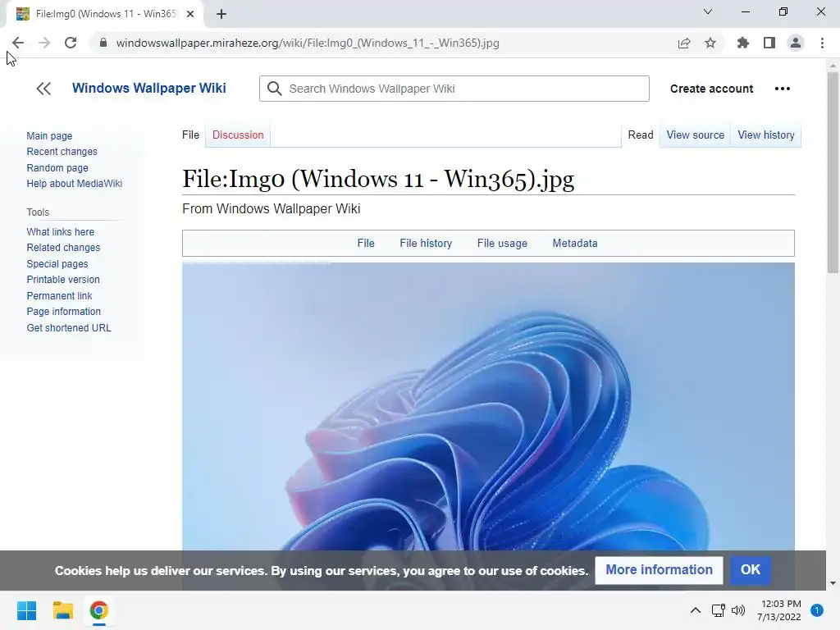Show hidden system tray icons
The image size is (840, 630).
(696, 610)
